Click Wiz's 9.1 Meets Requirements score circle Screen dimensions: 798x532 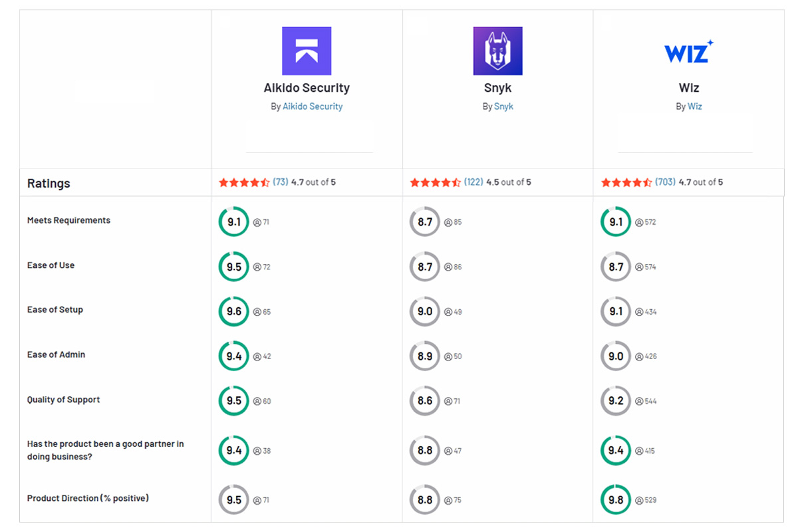coord(616,222)
